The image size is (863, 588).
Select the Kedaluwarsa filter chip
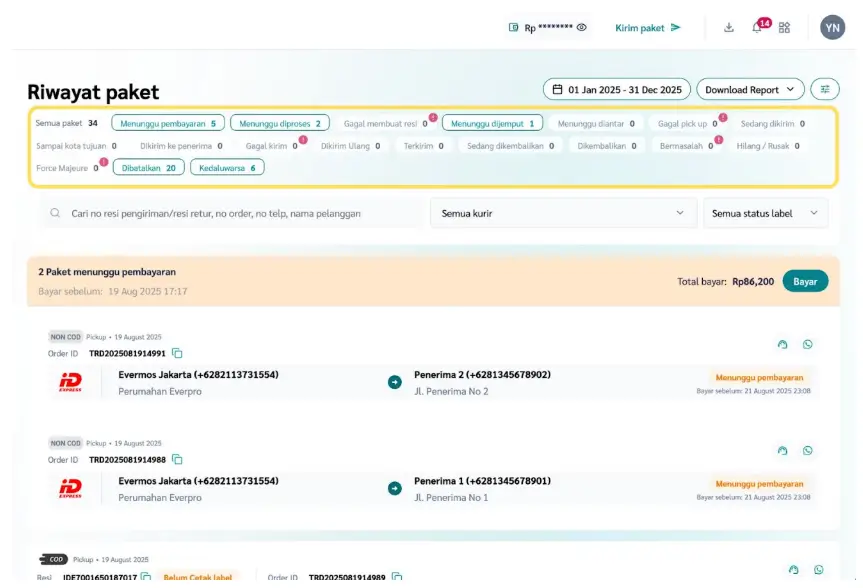tap(227, 168)
